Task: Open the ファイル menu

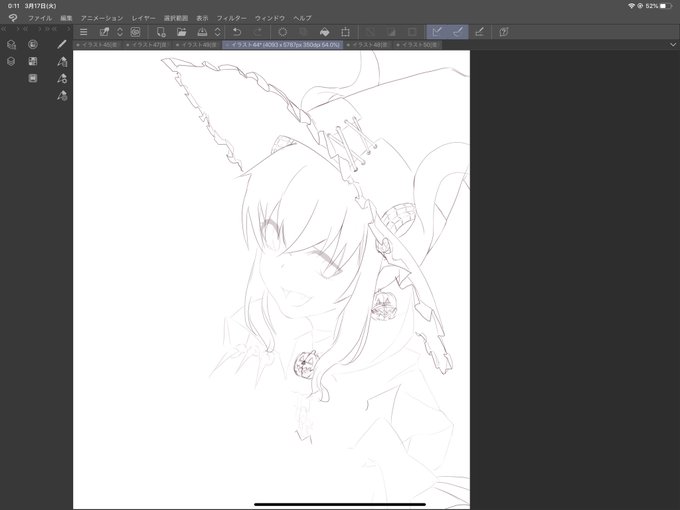Action: coord(40,18)
